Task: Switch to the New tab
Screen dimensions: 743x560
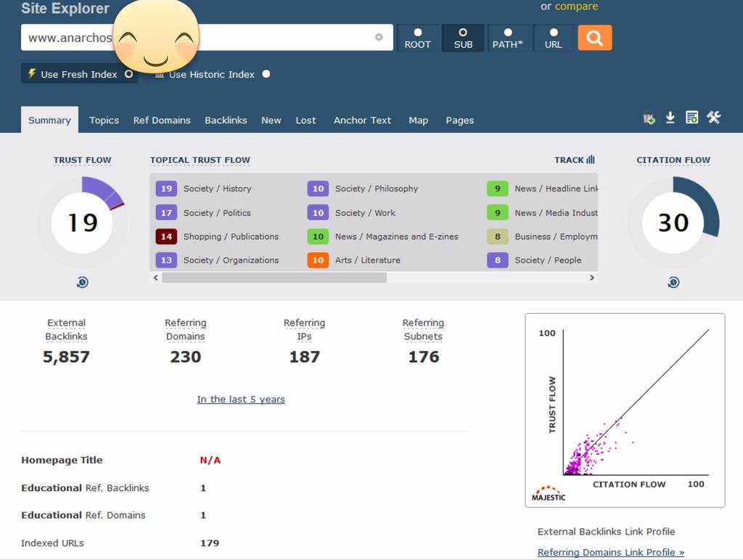Action: pyautogui.click(x=271, y=120)
